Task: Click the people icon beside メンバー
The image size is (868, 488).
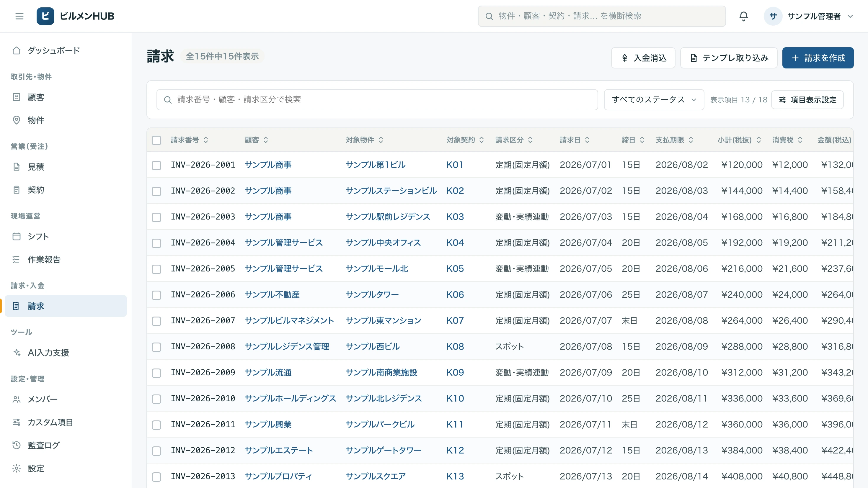Action: (x=17, y=399)
